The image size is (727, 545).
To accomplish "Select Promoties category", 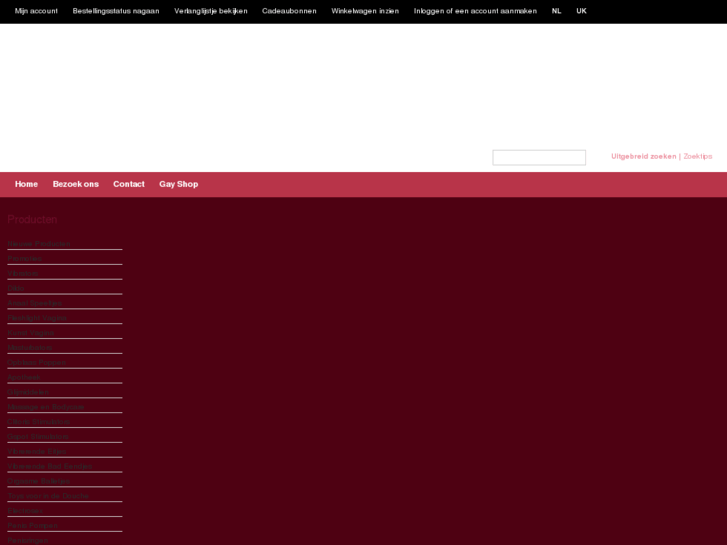I will click(x=25, y=258).
